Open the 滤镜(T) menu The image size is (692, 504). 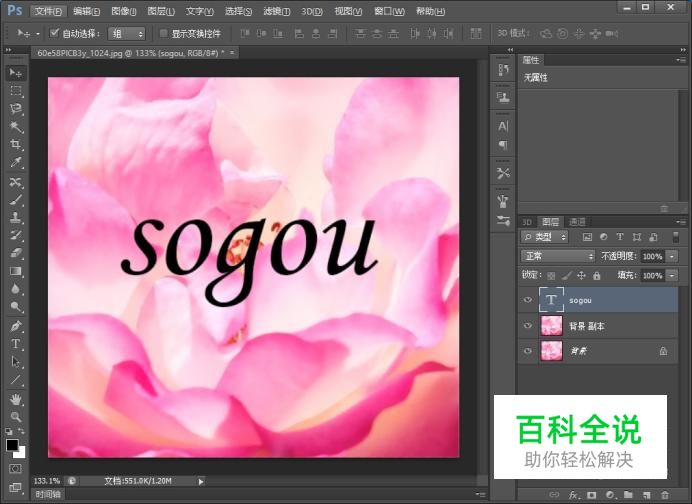coord(277,11)
